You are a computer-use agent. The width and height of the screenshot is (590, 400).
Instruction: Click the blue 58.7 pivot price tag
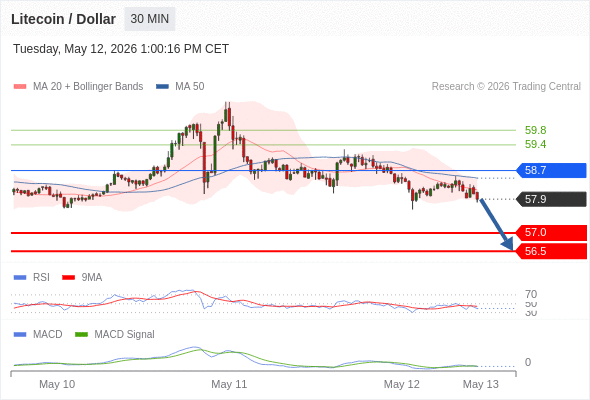[x=551, y=170]
